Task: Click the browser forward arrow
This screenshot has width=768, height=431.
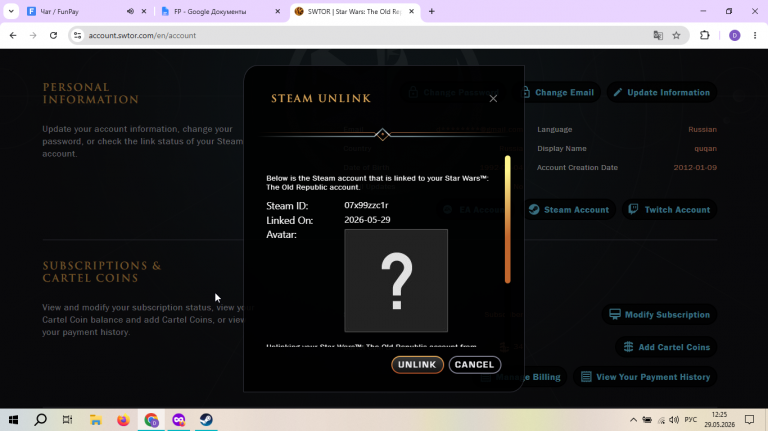Action: [33, 35]
